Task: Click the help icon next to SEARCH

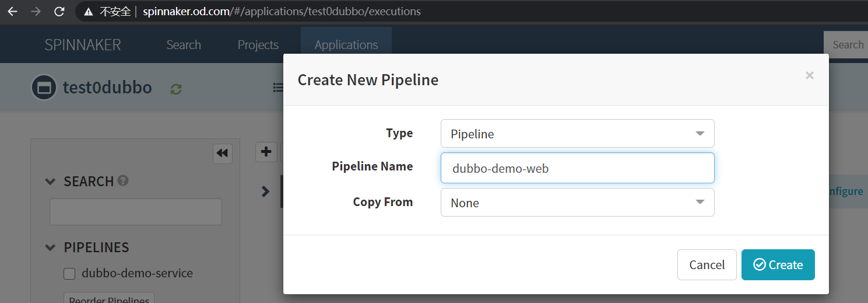Action: 123,180
